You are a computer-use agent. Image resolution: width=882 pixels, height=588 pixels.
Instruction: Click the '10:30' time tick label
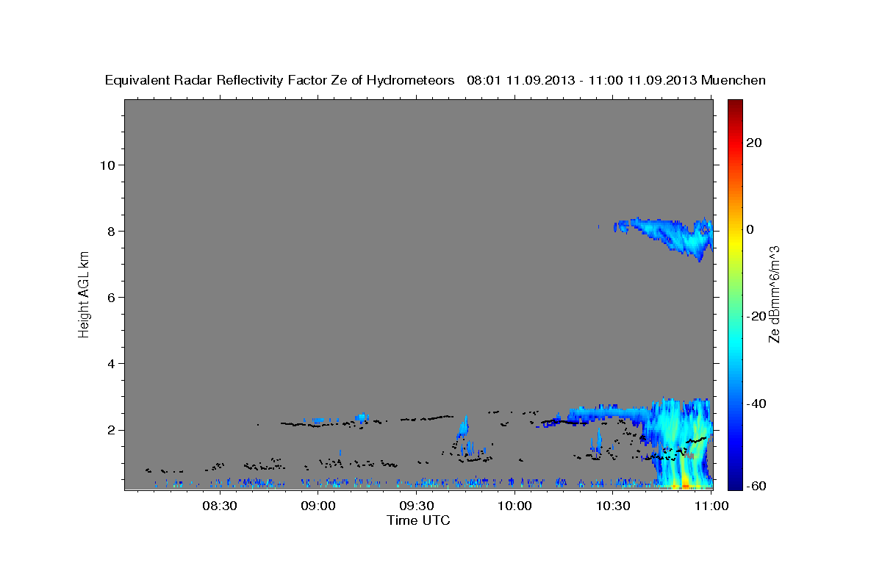pos(613,506)
